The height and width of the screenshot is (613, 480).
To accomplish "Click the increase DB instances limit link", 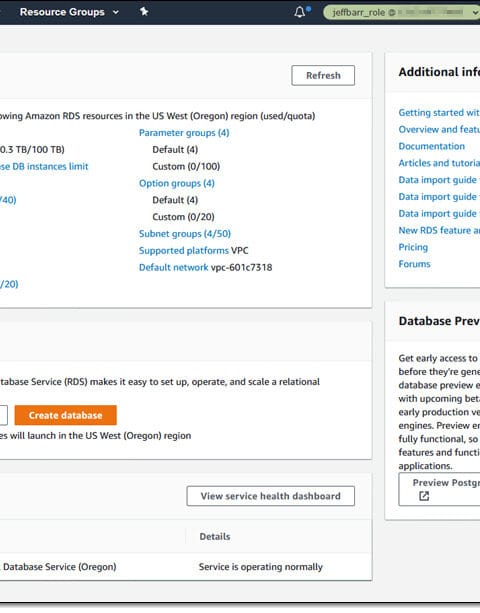I will (x=44, y=167).
